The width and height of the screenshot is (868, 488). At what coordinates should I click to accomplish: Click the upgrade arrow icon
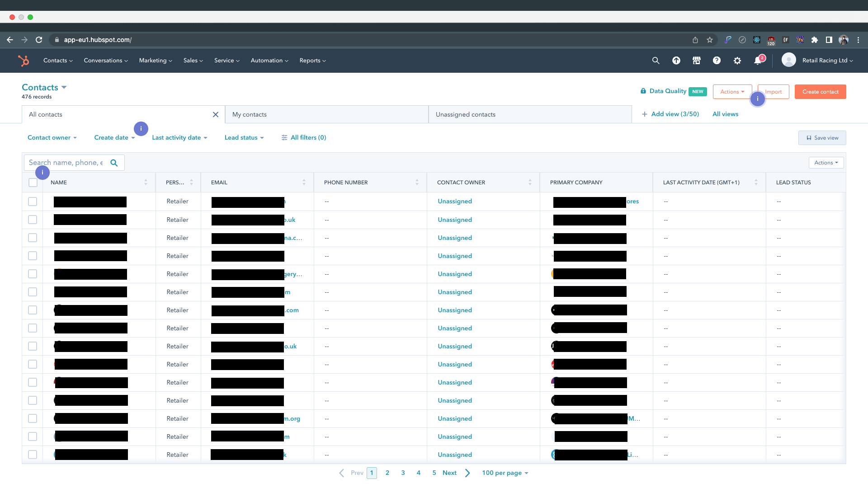click(x=676, y=61)
